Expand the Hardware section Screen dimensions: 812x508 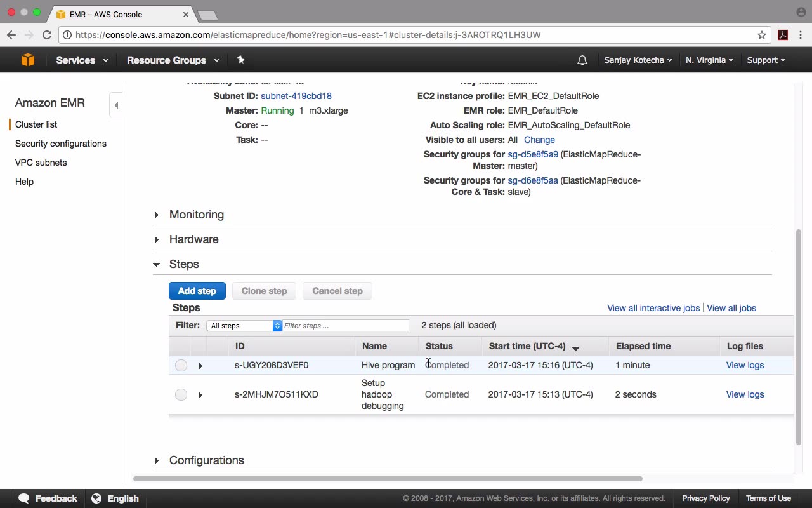coord(156,239)
